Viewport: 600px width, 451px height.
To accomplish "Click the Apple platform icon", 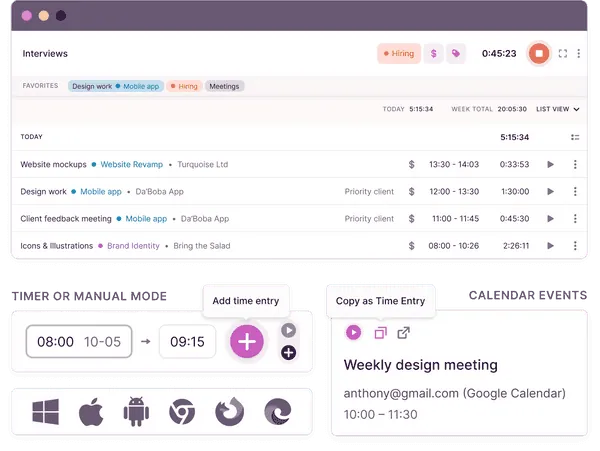I will pyautogui.click(x=91, y=412).
